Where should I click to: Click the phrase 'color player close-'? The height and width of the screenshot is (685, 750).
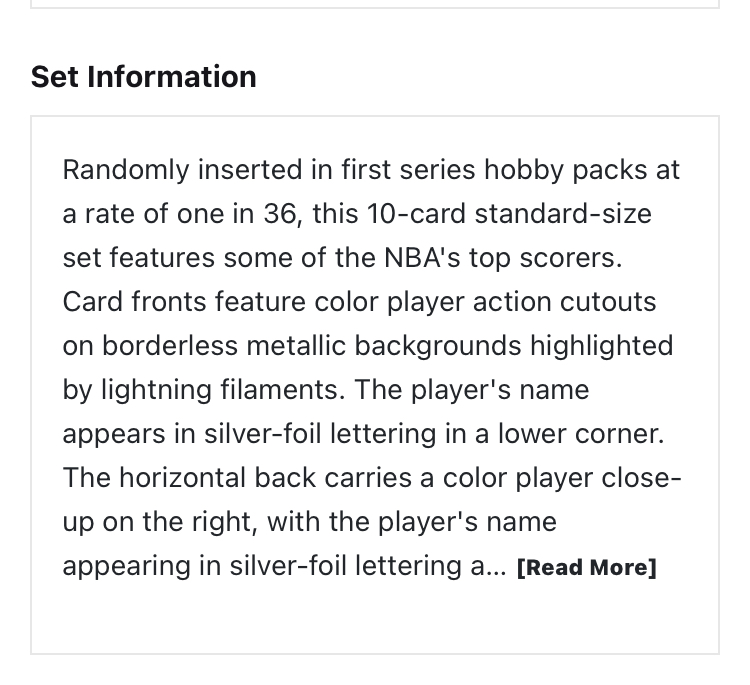562,478
